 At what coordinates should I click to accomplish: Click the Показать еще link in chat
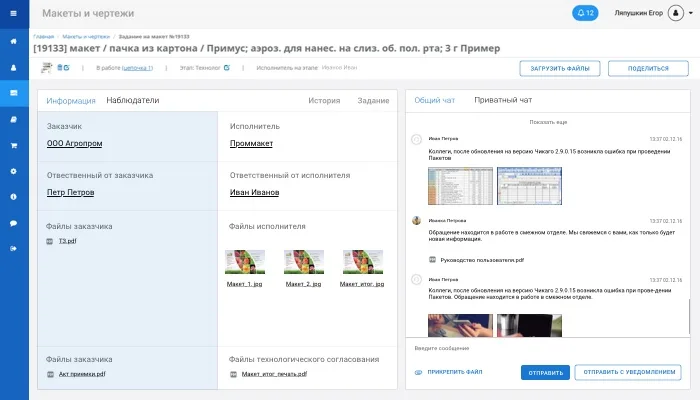(x=548, y=122)
